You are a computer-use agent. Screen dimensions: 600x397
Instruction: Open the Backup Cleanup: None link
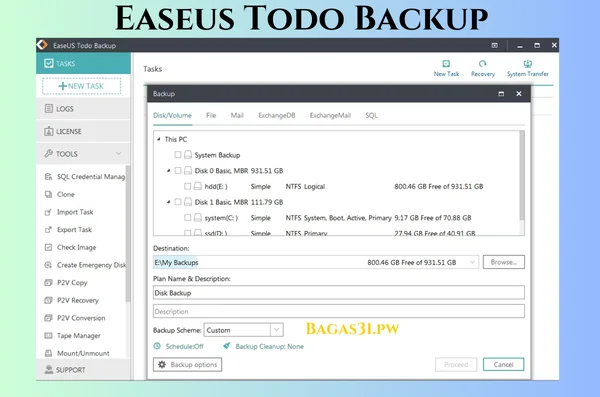(269, 346)
